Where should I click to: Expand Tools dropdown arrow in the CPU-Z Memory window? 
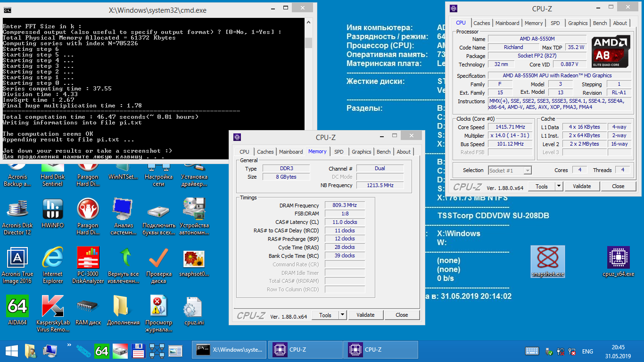(x=343, y=315)
